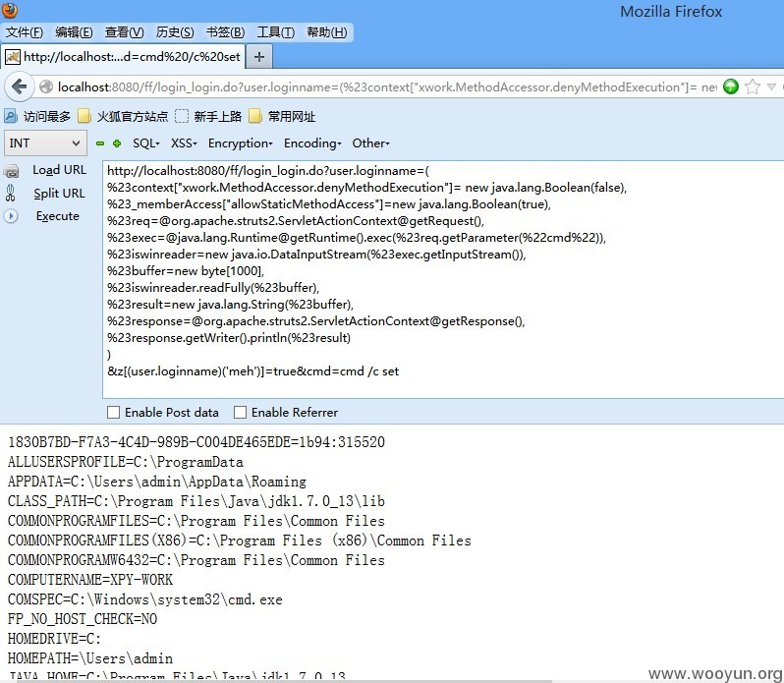Screen dimensions: 784x683
Task: Click the '&z[(user.loginname)('meh')]=true&cmd=cmd /c set' line
Action: click(253, 371)
